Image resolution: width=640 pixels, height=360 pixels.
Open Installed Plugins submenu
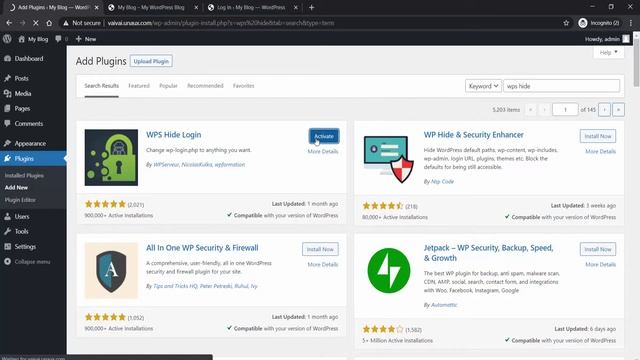point(24,176)
